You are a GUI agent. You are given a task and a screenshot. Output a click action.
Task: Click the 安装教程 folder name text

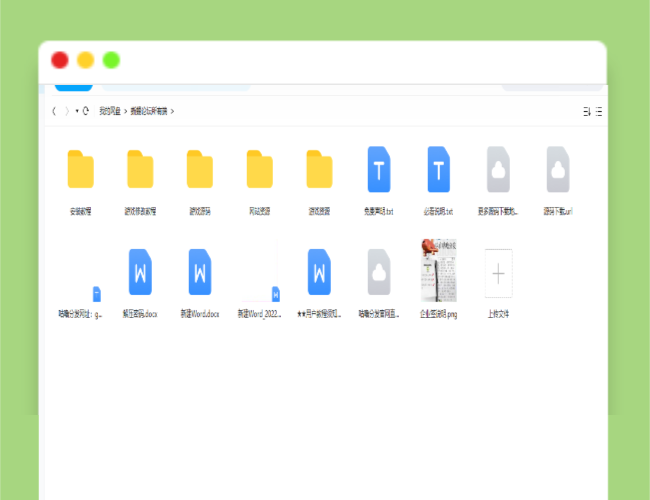(80, 211)
